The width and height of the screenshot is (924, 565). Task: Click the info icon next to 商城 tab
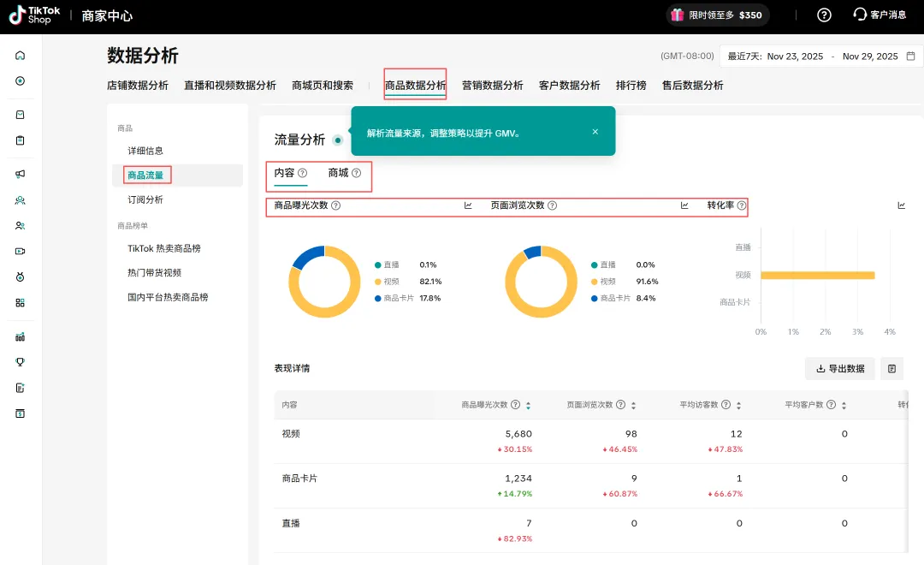click(x=357, y=173)
